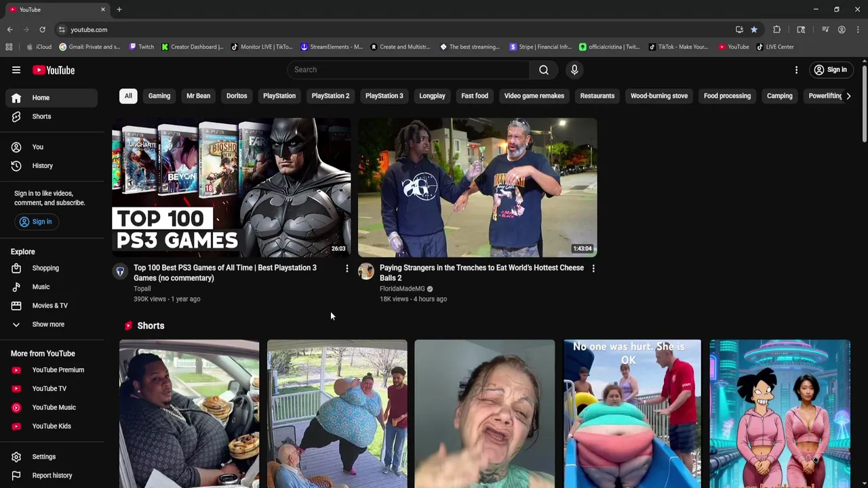Open the YouTube hamburger guide menu
Screen dimensions: 868x488
coord(16,70)
